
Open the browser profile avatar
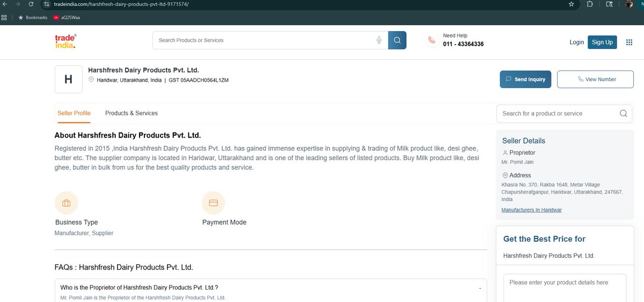[x=630, y=4]
